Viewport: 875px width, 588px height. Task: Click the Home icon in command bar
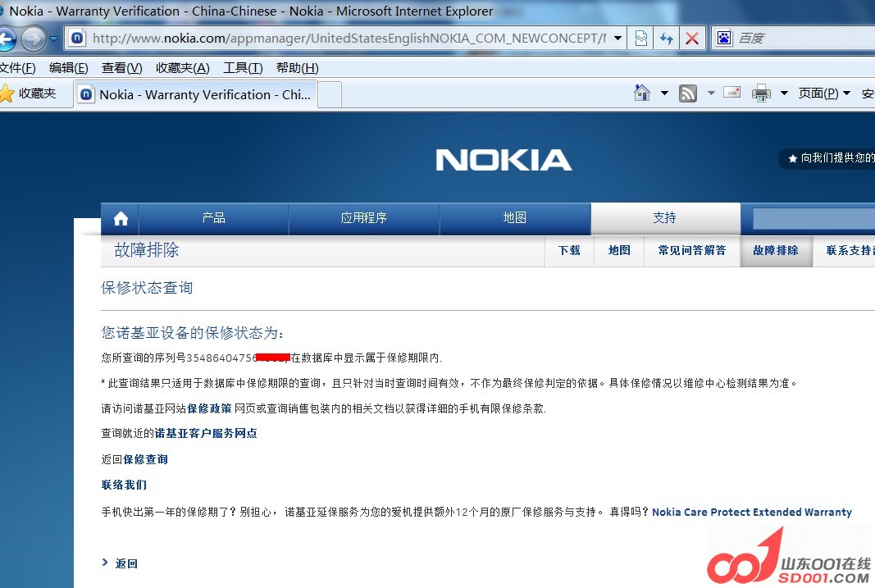click(x=642, y=93)
